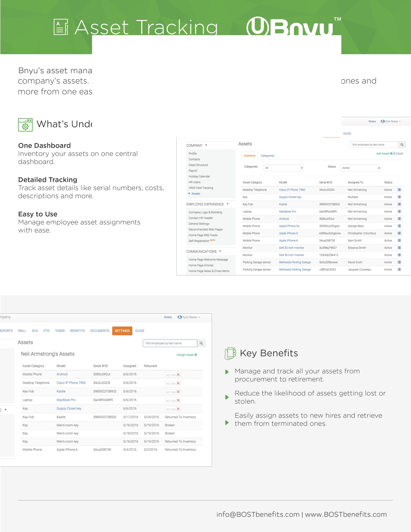411x532 pixels.
Task: Click red X to return Android phone
Action: point(178,375)
